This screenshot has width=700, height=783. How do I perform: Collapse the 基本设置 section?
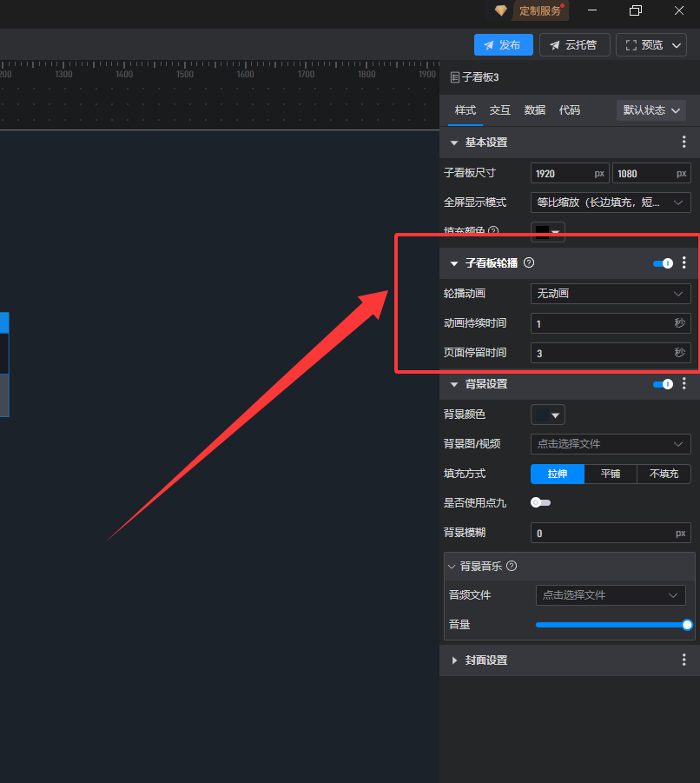point(453,143)
